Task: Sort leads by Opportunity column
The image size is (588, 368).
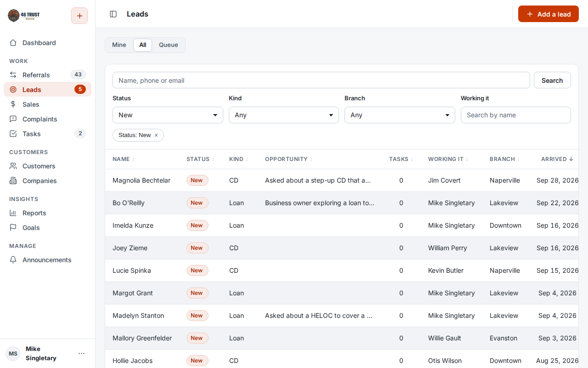Action: pos(288,159)
